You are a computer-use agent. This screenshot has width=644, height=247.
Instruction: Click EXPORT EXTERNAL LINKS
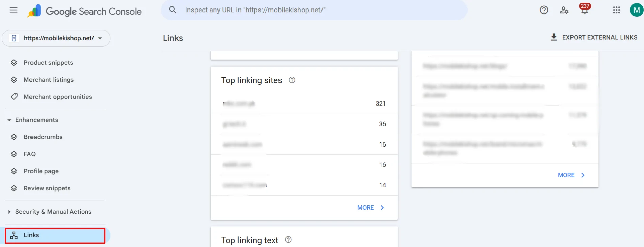600,37
